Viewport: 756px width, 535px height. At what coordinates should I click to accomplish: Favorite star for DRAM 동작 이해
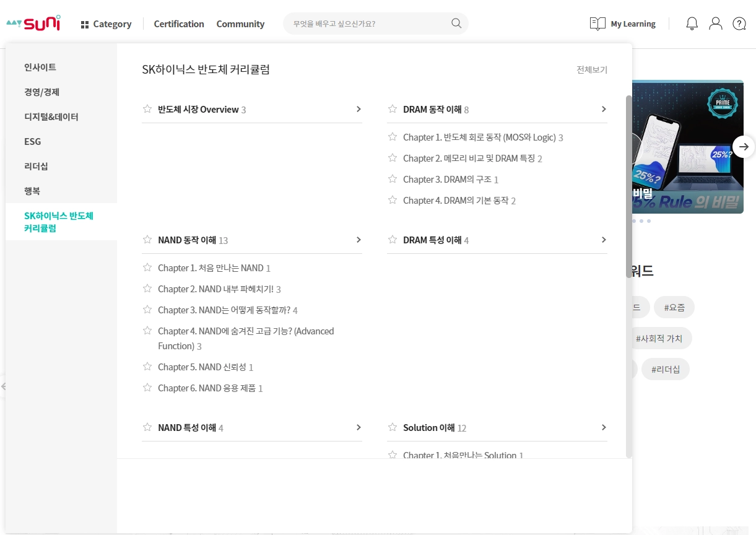point(393,109)
